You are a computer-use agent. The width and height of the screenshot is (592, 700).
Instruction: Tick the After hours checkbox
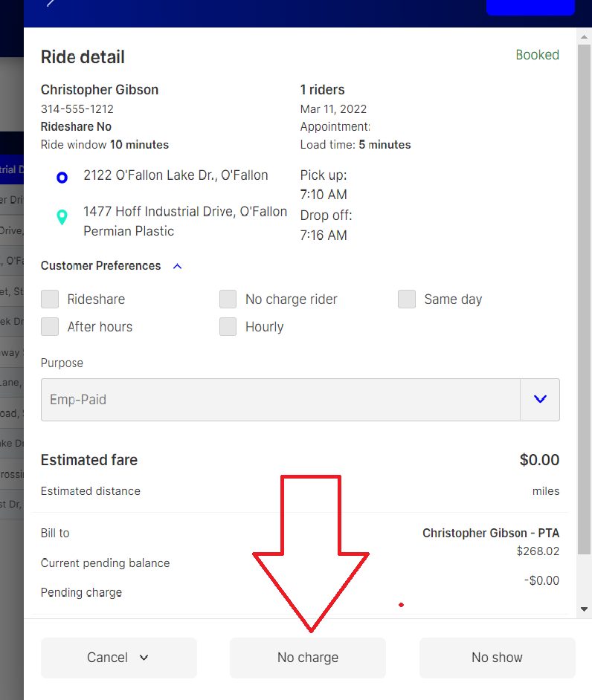(x=50, y=327)
